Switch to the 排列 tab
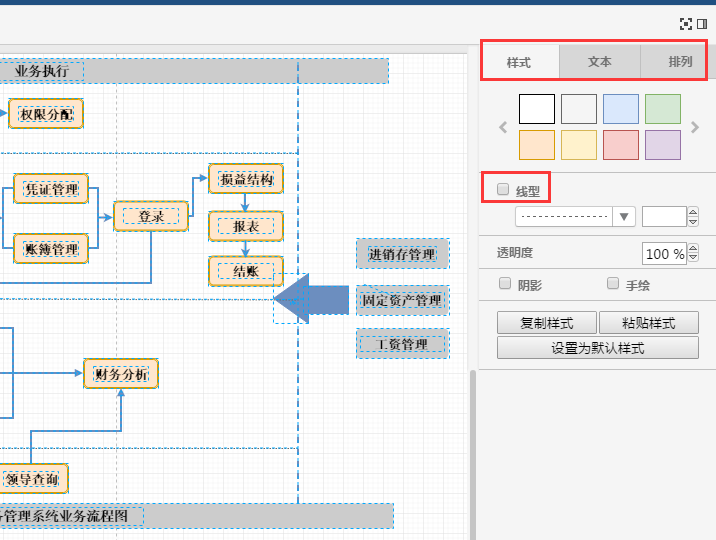The width and height of the screenshot is (716, 540). coord(679,62)
